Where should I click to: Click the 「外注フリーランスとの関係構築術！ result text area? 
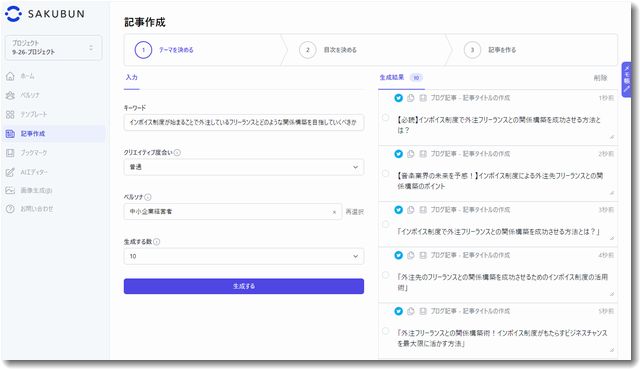coord(503,338)
